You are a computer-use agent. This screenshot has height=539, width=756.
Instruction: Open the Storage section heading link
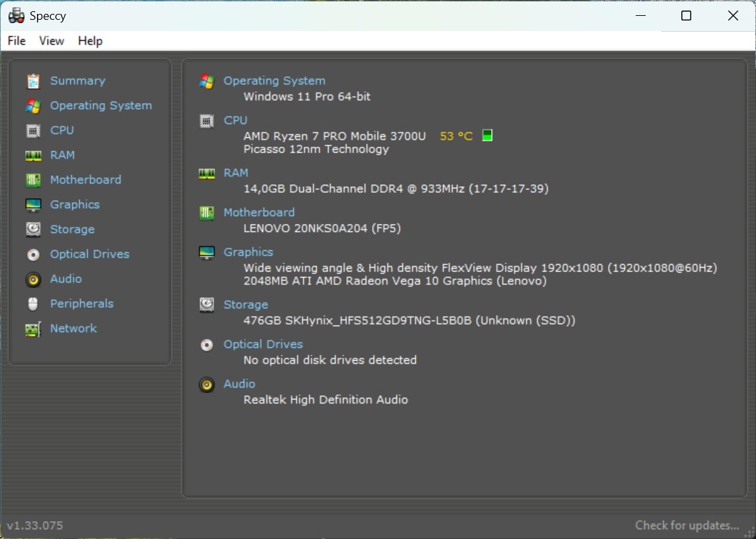pyautogui.click(x=245, y=305)
